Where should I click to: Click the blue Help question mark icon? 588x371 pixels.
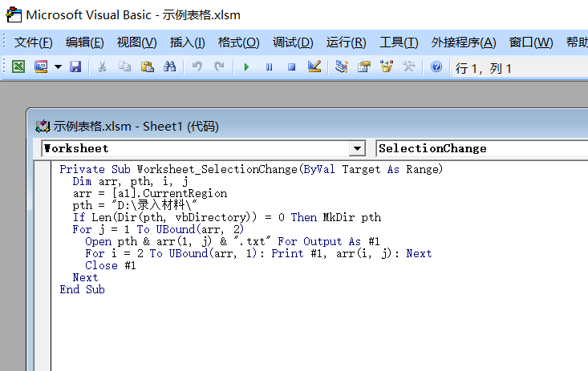[436, 67]
